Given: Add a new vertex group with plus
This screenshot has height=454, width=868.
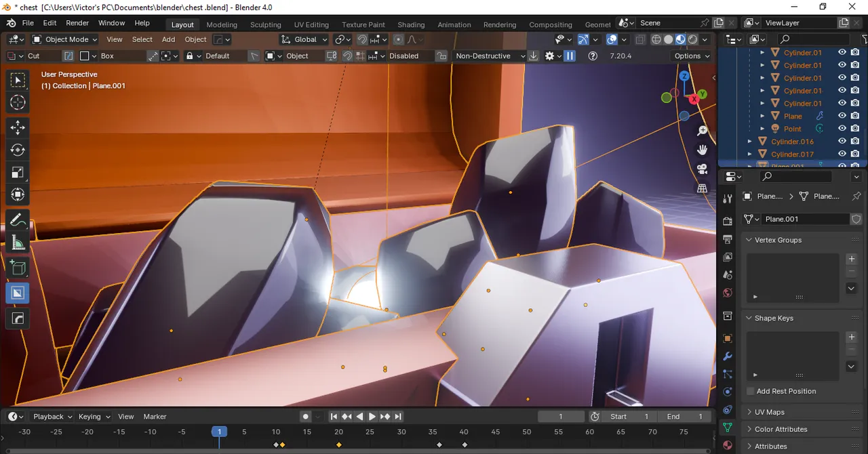Looking at the screenshot, I should [x=852, y=259].
